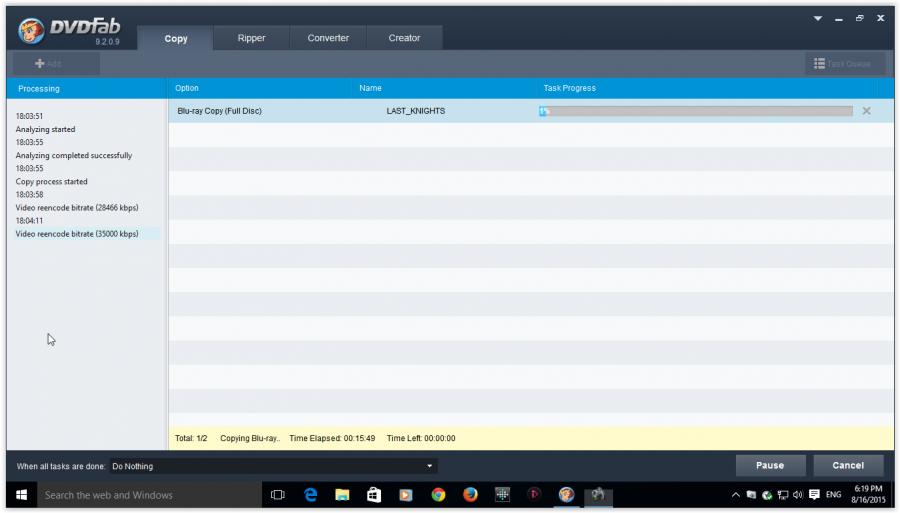Screen dimensions: 900x513
Task: Click the Name column header
Action: pyautogui.click(x=370, y=88)
